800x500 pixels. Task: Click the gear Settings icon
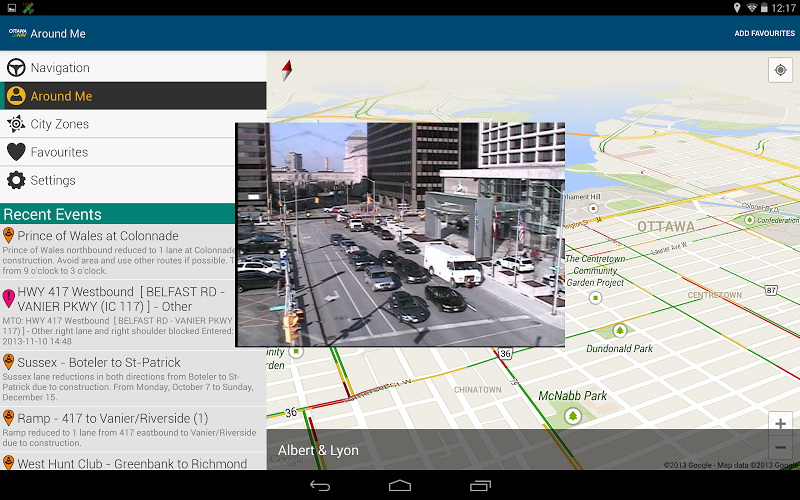[16, 180]
